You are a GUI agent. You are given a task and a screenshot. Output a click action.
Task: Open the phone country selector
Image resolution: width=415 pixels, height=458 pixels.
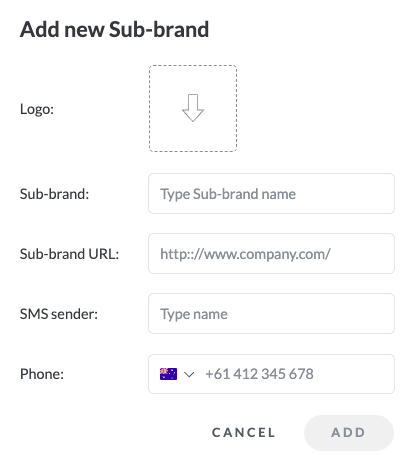click(x=177, y=374)
